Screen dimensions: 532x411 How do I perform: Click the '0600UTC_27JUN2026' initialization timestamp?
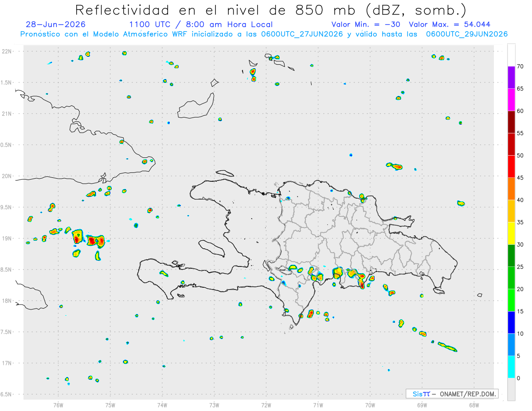pos(302,34)
